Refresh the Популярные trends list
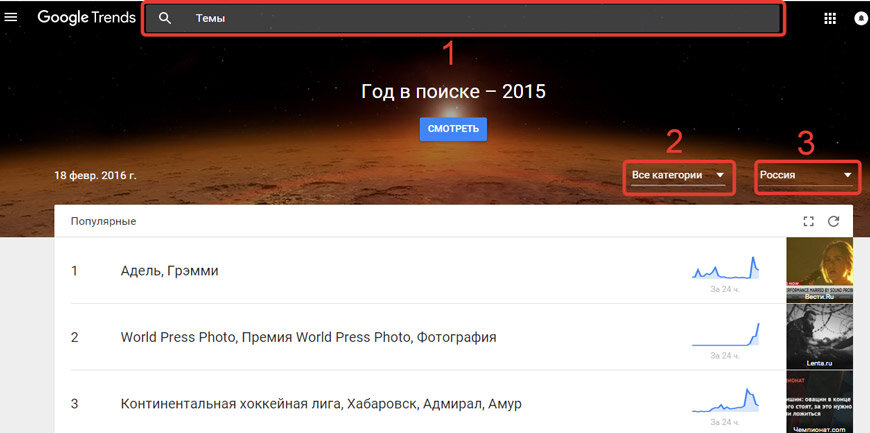870x433 pixels. tap(833, 221)
